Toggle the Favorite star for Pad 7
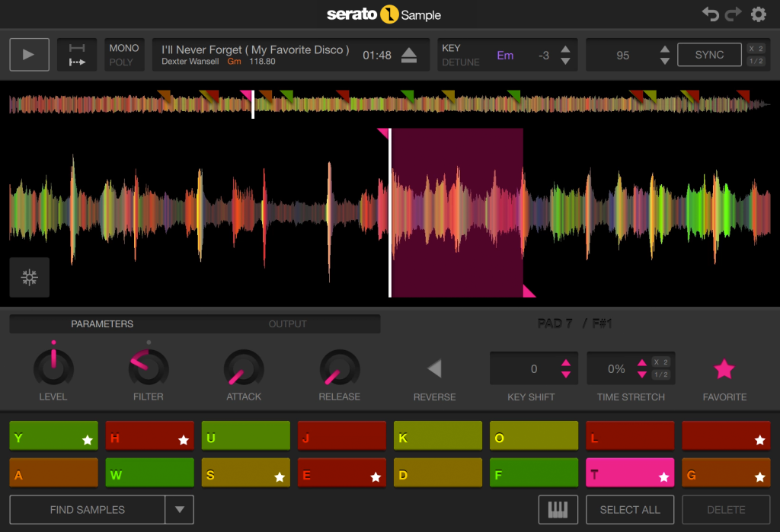The image size is (780, 532). 724,368
